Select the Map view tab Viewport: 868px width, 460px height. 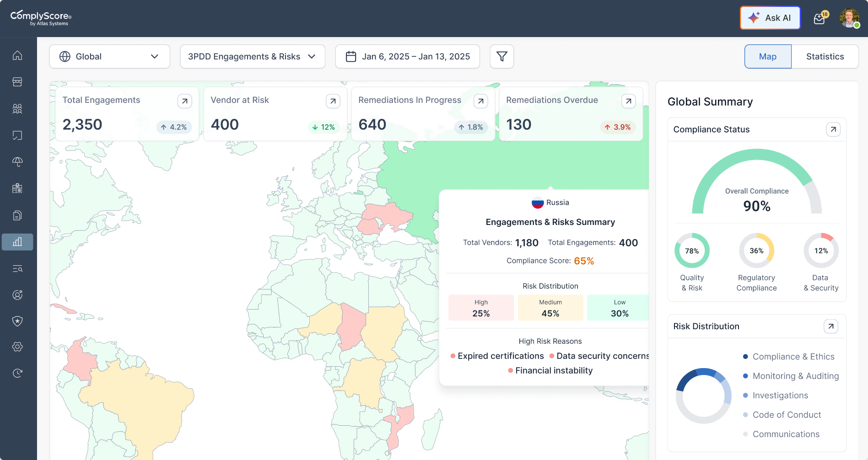coord(767,56)
